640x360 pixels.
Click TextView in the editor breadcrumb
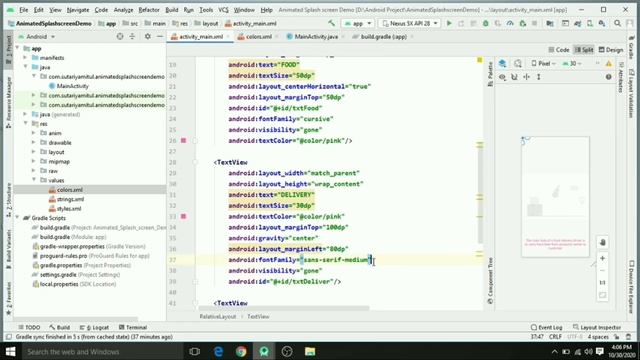pyautogui.click(x=258, y=317)
